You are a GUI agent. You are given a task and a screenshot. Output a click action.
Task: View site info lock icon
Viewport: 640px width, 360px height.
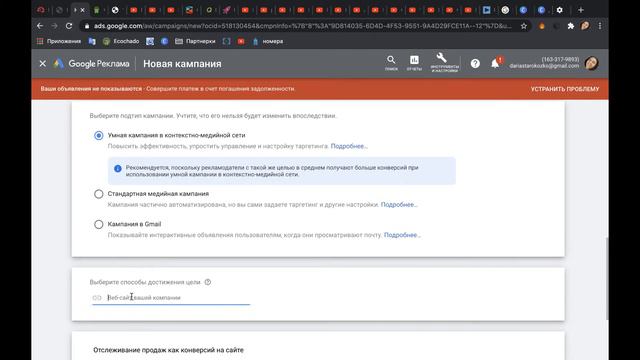(87, 26)
